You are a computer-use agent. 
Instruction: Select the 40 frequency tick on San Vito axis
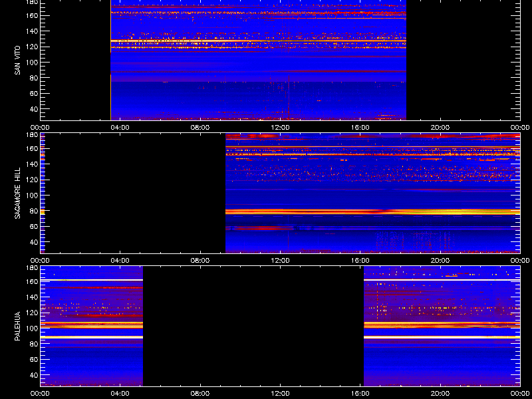34,109
